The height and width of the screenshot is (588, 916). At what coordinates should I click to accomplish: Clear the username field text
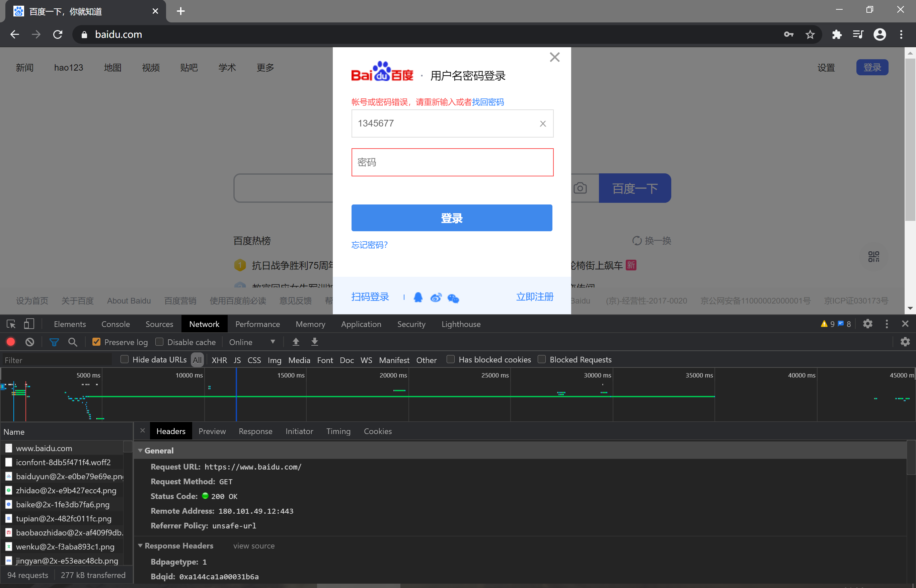(543, 124)
